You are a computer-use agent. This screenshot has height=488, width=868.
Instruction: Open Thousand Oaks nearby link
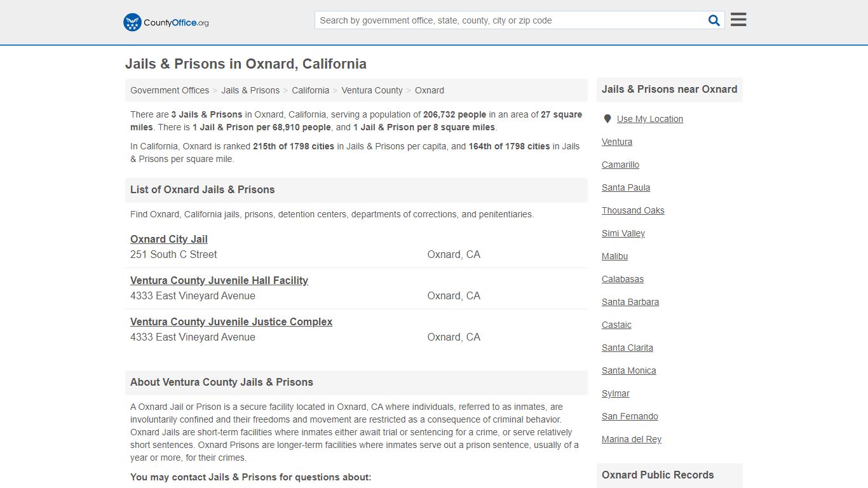[633, 210]
